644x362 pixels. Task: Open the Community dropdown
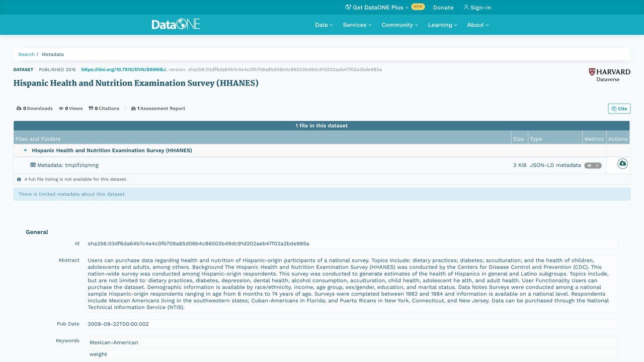pyautogui.click(x=400, y=25)
